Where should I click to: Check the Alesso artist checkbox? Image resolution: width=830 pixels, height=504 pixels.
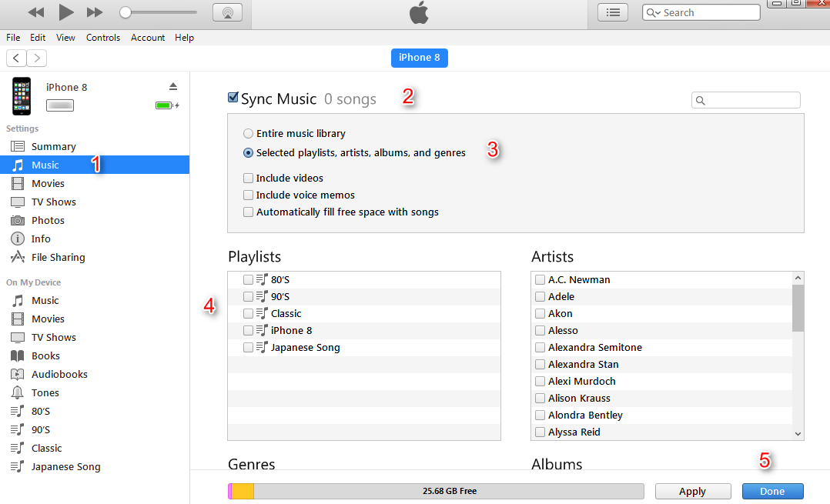coord(540,331)
